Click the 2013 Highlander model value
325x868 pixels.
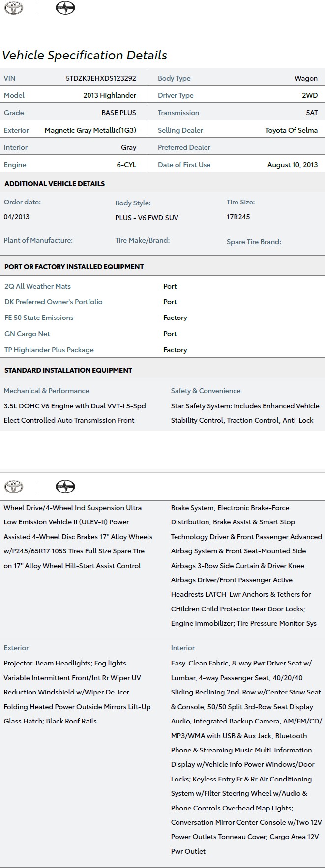click(x=110, y=95)
